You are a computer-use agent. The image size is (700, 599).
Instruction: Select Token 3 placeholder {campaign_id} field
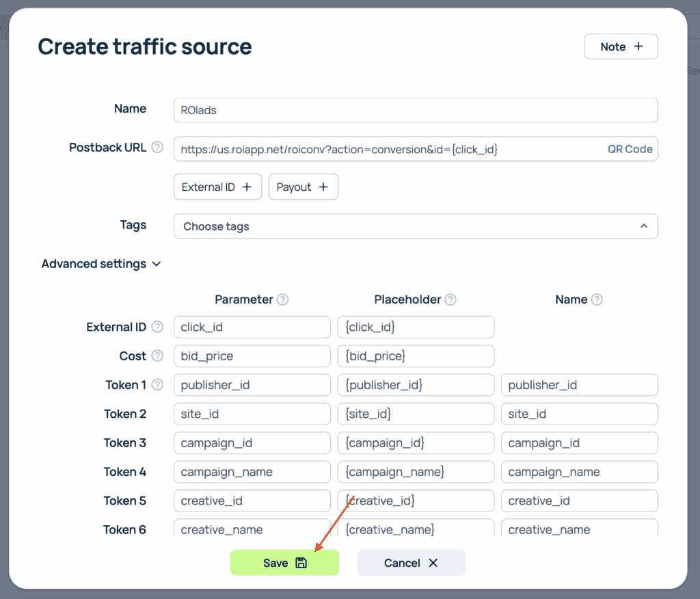pos(416,443)
